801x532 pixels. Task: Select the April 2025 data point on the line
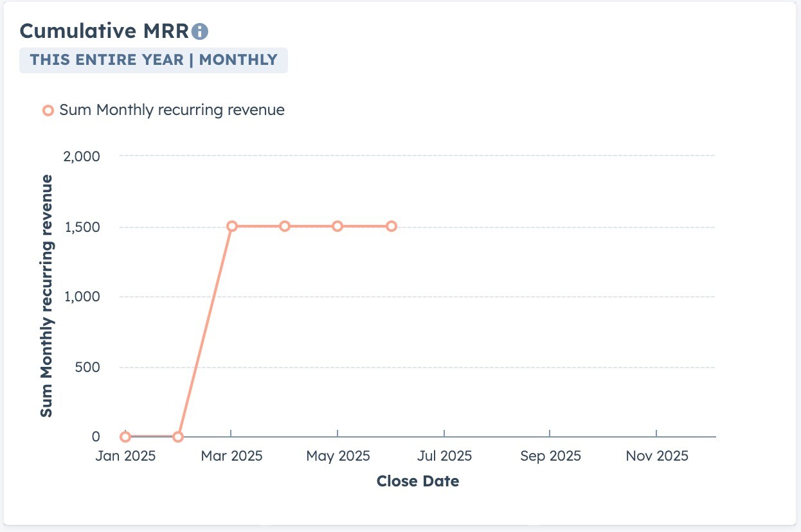tap(285, 226)
